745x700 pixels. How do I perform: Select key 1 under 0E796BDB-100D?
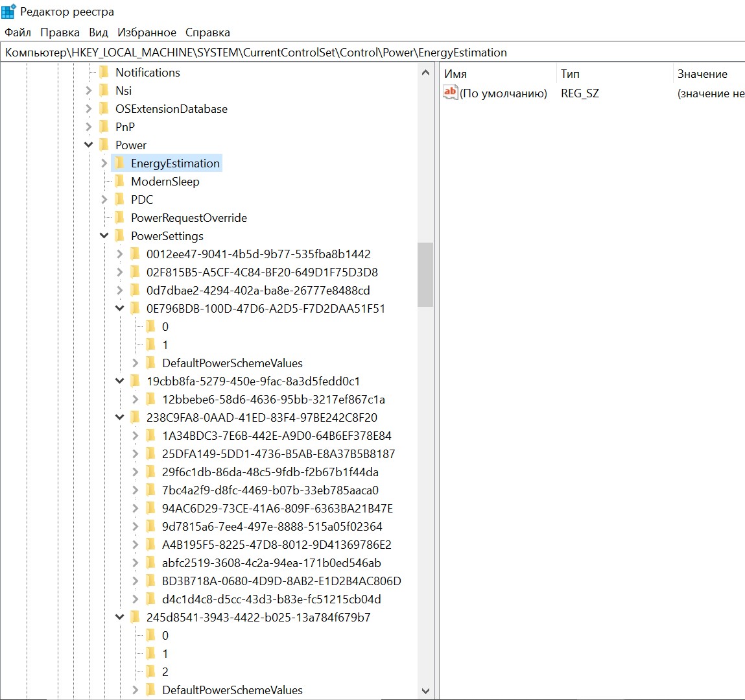pos(165,344)
